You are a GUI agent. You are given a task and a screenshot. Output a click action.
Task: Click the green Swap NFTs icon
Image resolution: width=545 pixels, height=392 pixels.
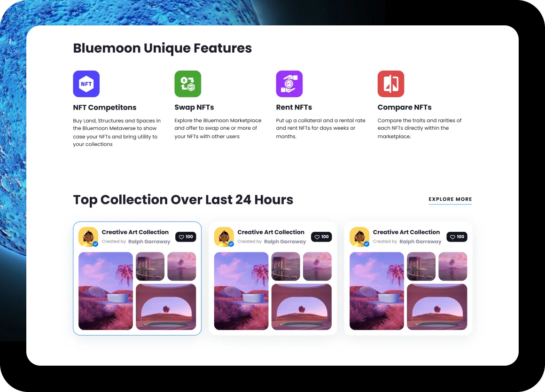[188, 84]
